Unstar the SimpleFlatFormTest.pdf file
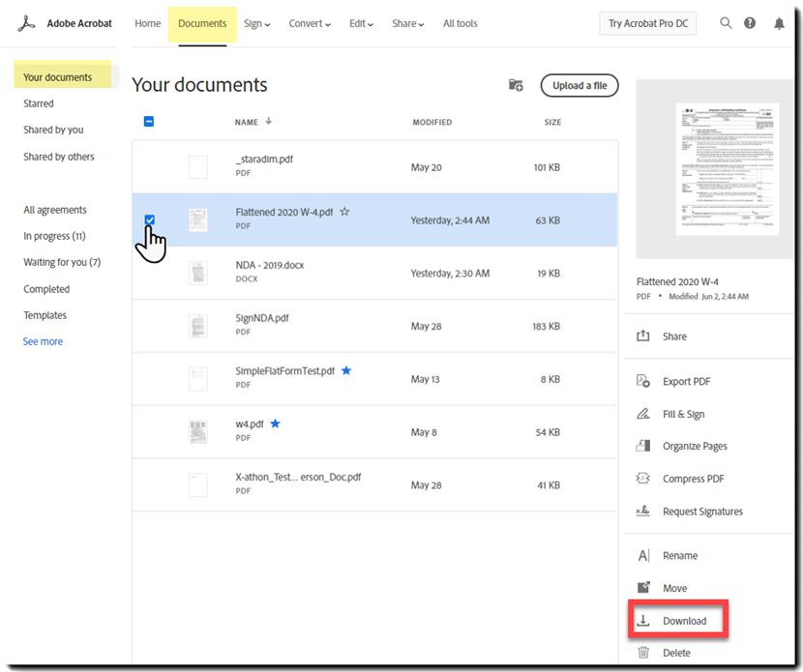The width and height of the screenshot is (803, 672). click(x=346, y=370)
